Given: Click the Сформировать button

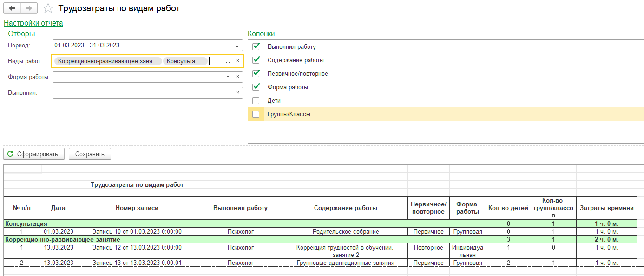Looking at the screenshot, I should point(33,154).
